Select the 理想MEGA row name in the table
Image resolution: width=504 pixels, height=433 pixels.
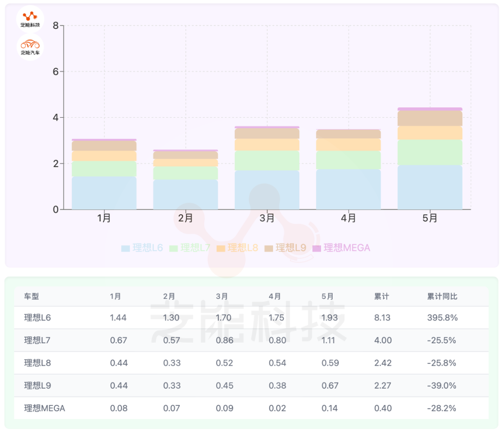[45, 408]
